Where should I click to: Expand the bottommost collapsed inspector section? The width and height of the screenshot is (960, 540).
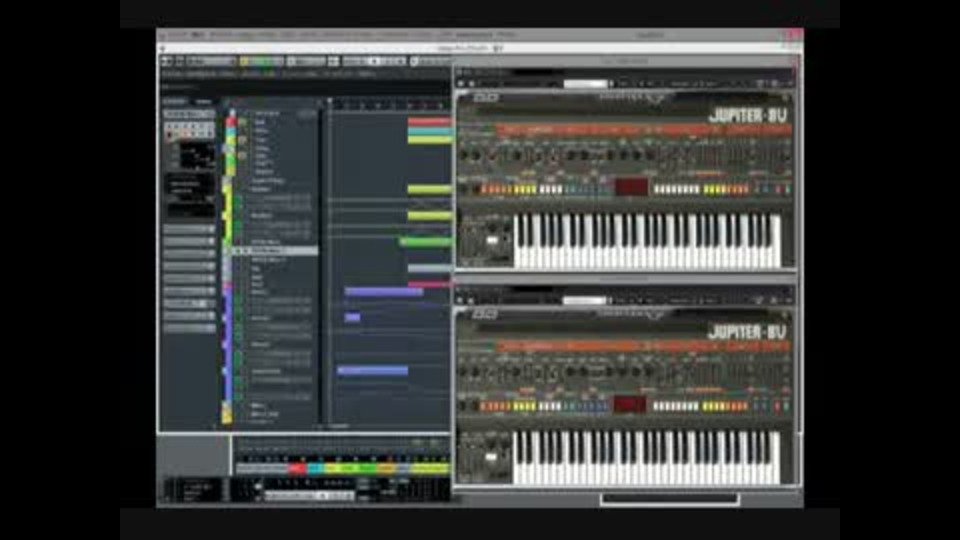click(189, 328)
